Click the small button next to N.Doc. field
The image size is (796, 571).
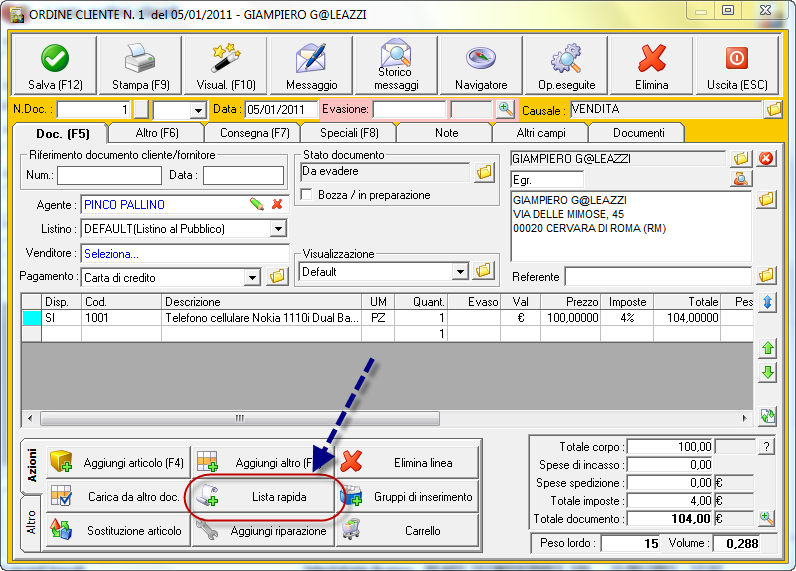pyautogui.click(x=141, y=110)
